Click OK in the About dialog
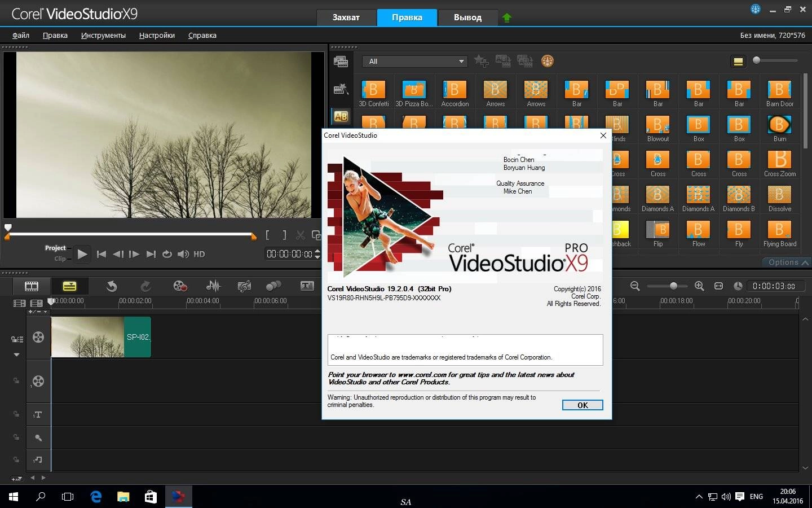Viewport: 812px width, 508px height. (x=582, y=405)
